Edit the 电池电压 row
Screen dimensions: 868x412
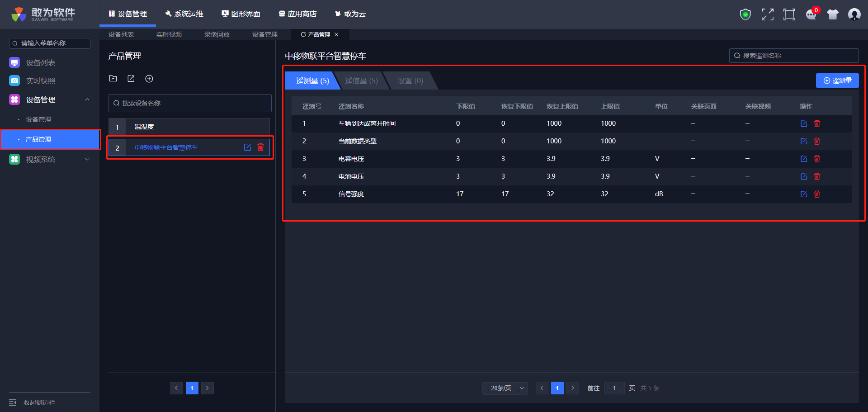(x=804, y=176)
